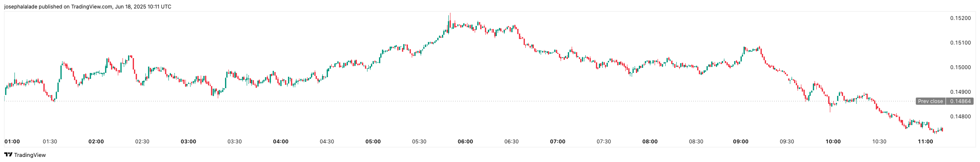980x162 pixels.
Task: Click the peak candlestick before 06:00
Action: pyautogui.click(x=450, y=21)
